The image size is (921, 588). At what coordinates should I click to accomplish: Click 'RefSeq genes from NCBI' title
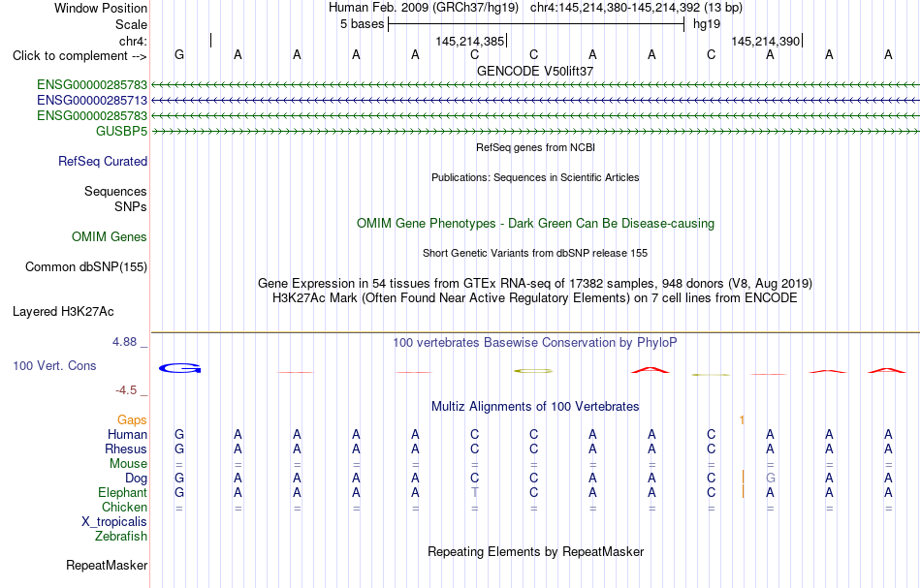(536, 147)
